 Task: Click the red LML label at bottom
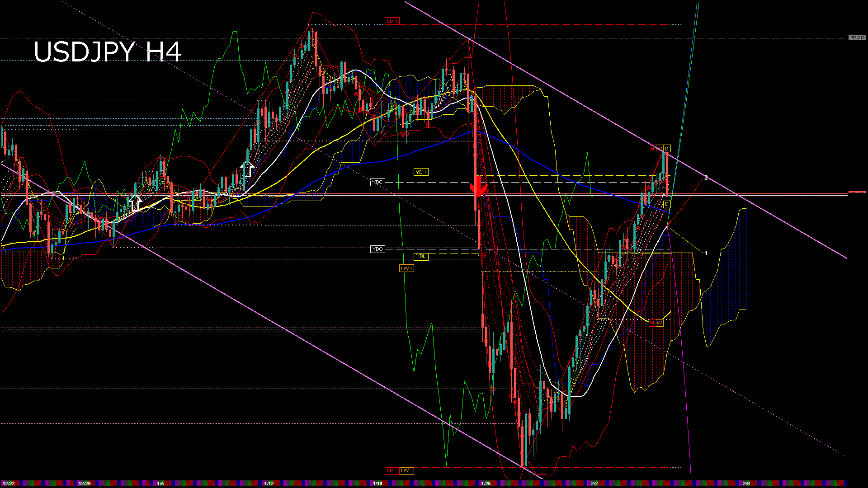click(392, 471)
